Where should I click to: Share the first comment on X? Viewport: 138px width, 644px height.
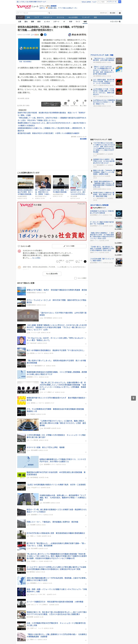tap(85, 261)
